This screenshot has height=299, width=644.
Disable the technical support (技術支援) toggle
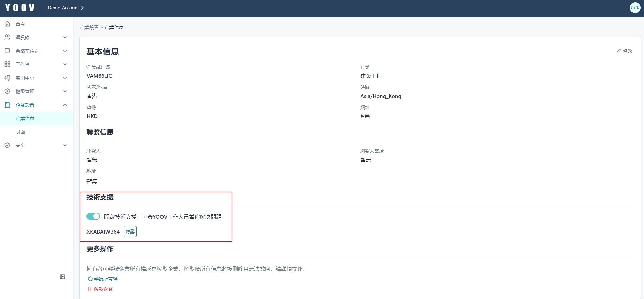93,216
